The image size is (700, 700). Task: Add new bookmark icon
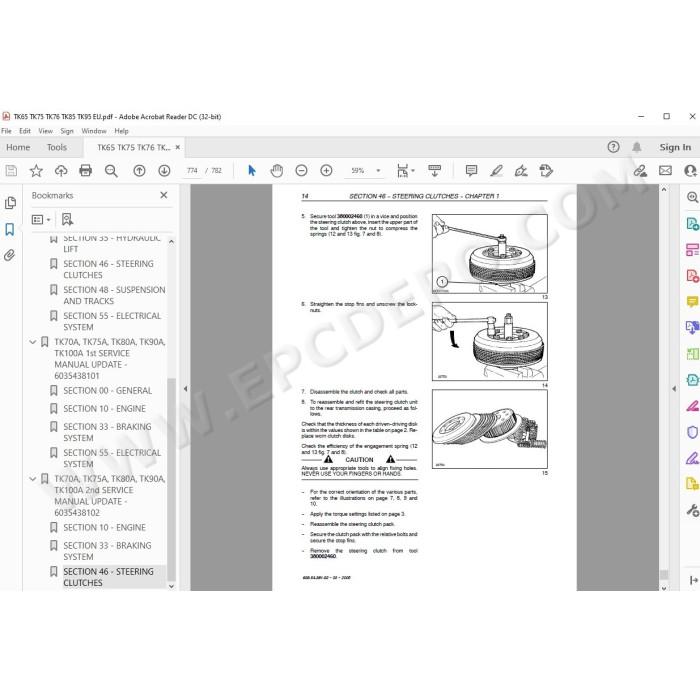[x=67, y=219]
